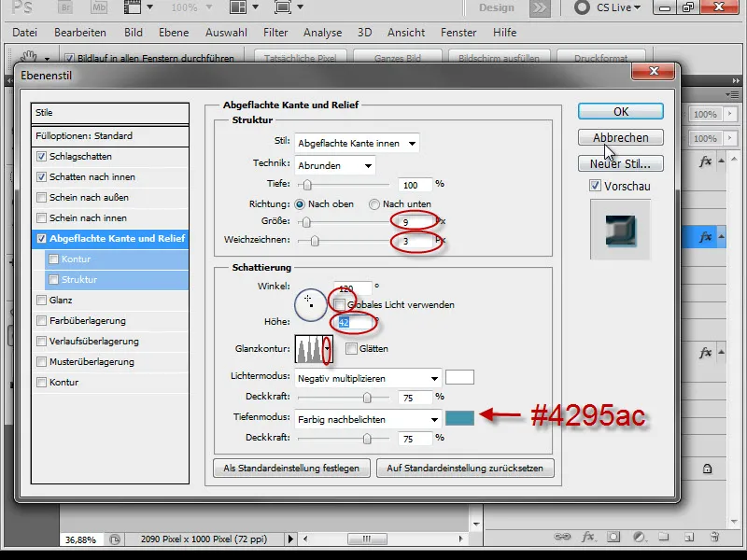Click the topmost fx icon in Layers panel
The width and height of the screenshot is (747, 560).
(x=706, y=161)
